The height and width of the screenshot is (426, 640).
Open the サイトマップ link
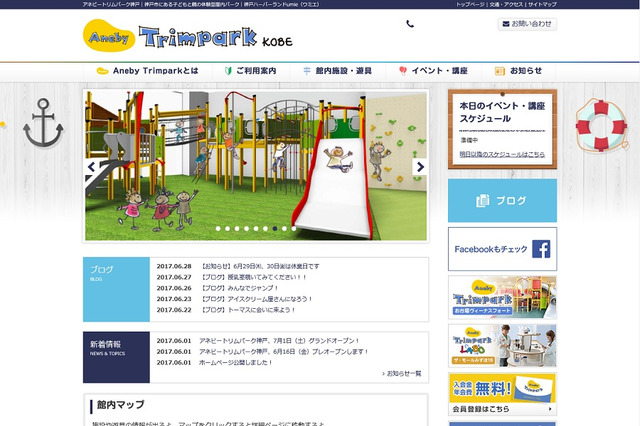tap(542, 4)
